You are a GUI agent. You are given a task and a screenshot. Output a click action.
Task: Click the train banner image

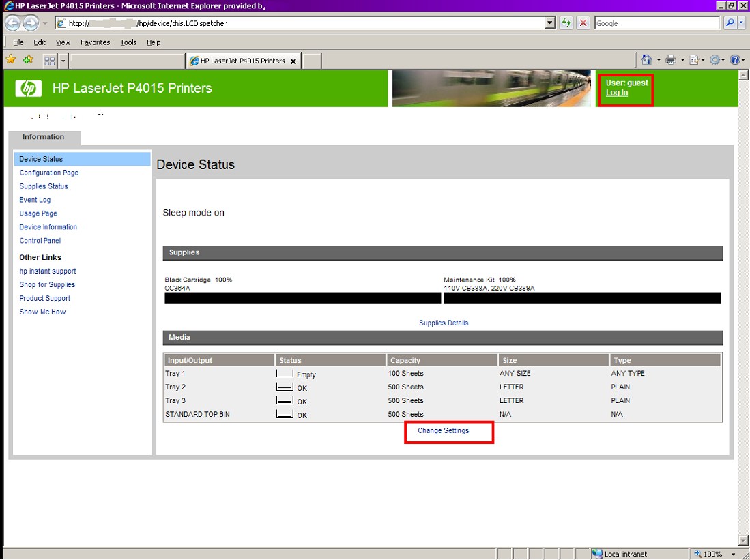click(492, 89)
